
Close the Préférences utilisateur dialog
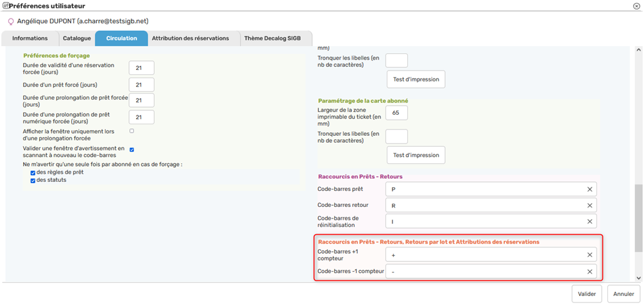636,6
